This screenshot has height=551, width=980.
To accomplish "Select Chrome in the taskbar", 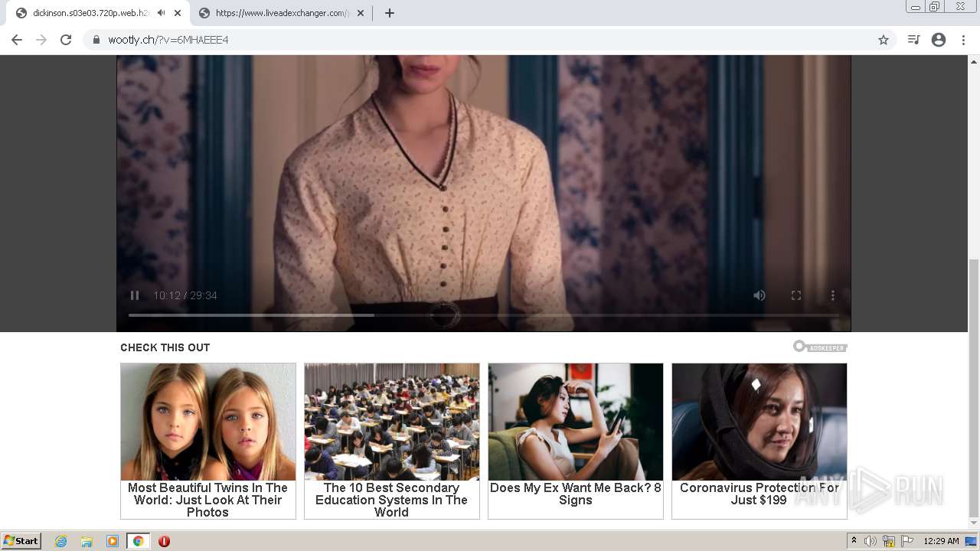I will point(138,541).
